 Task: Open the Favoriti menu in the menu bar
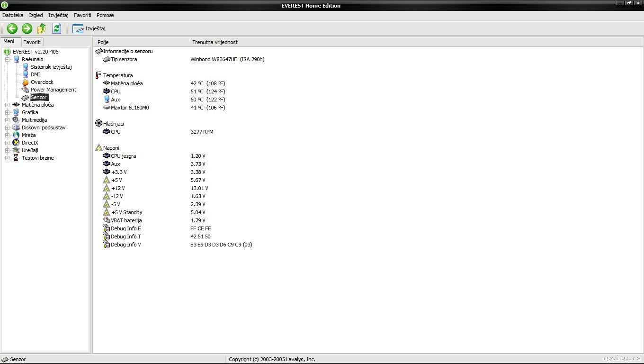82,15
